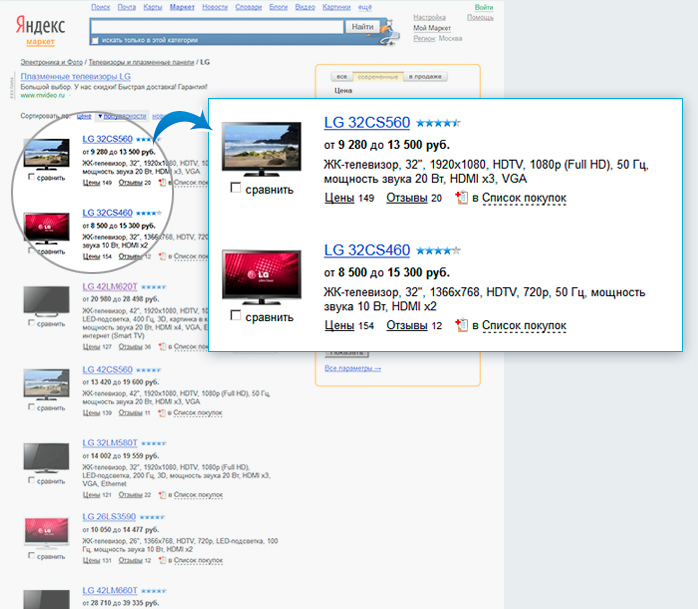698x609 pixels.
Task: Add LG 42LM620T to shopping list icon
Action: point(162,346)
